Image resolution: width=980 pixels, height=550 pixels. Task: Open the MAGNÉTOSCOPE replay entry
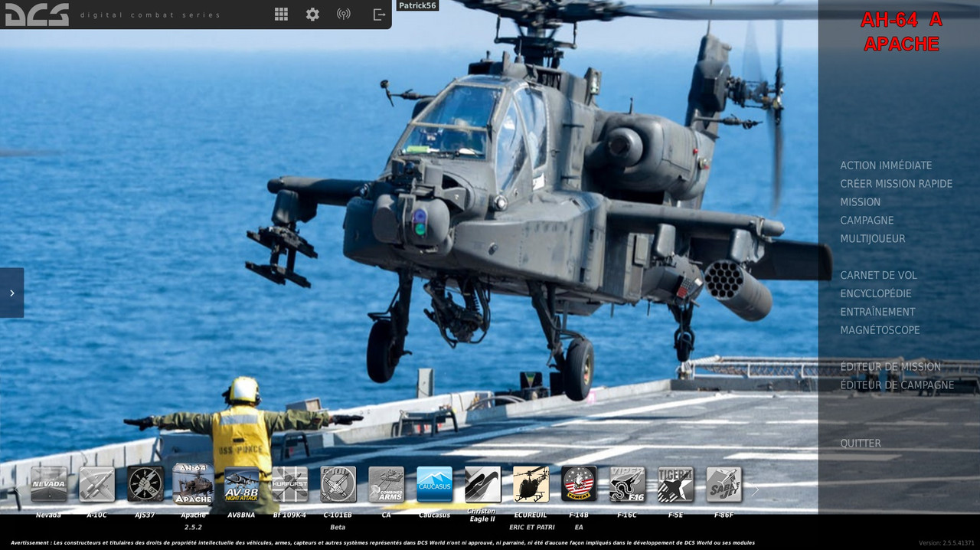point(880,331)
